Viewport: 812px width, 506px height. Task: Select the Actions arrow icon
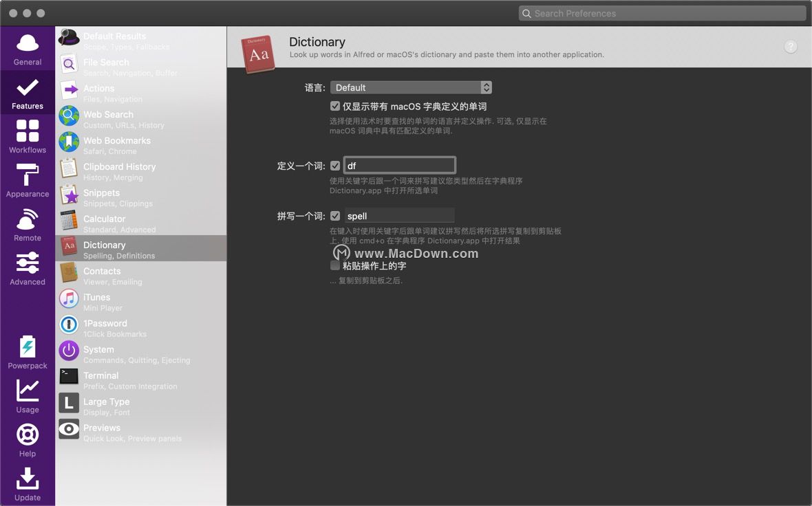tap(68, 89)
